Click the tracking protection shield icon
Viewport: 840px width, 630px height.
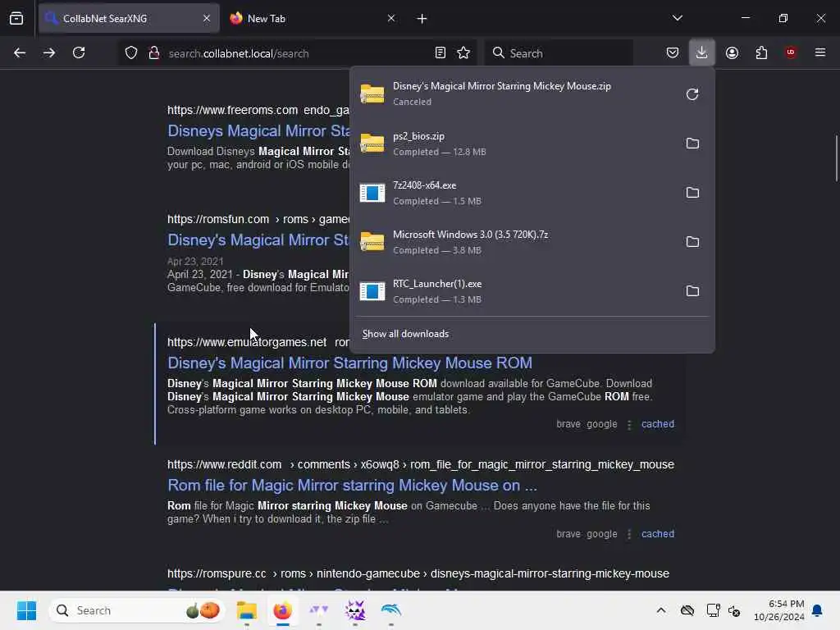(x=130, y=52)
